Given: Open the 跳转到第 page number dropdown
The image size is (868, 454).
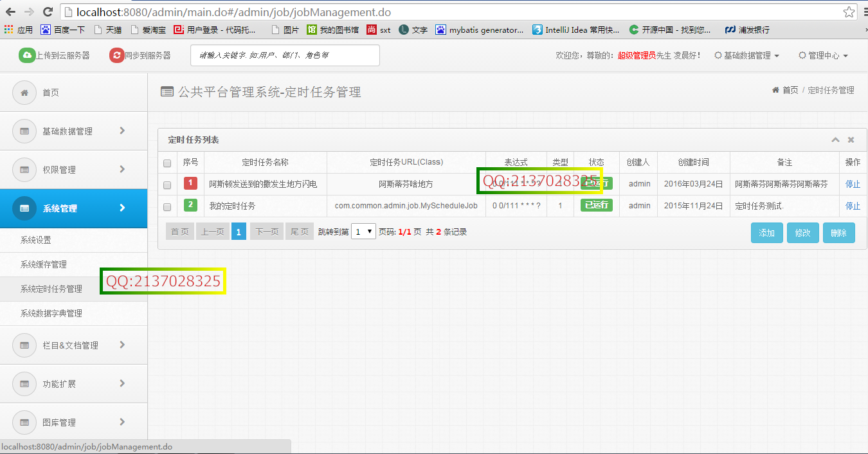Looking at the screenshot, I should coord(365,231).
